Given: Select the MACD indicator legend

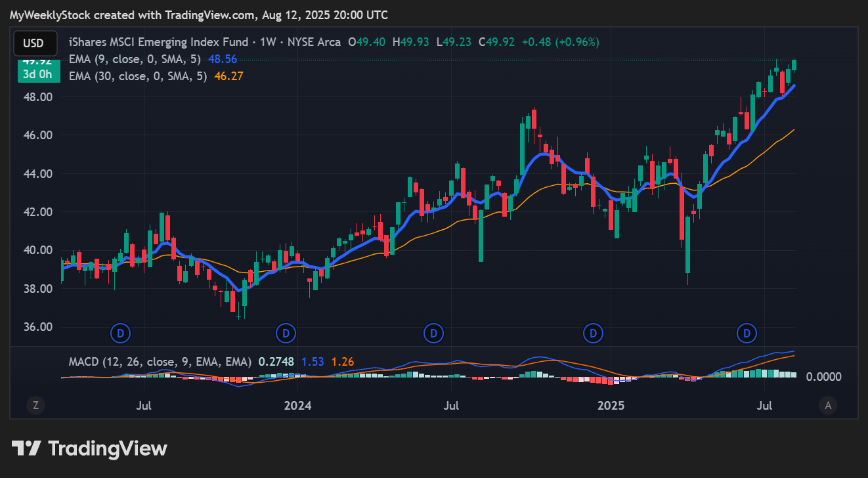Looking at the screenshot, I should pos(160,362).
